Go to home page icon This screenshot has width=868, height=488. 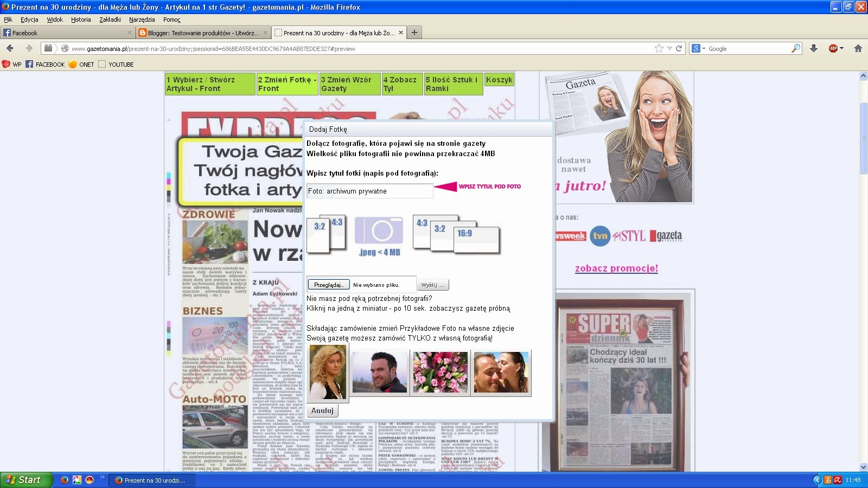tap(858, 48)
